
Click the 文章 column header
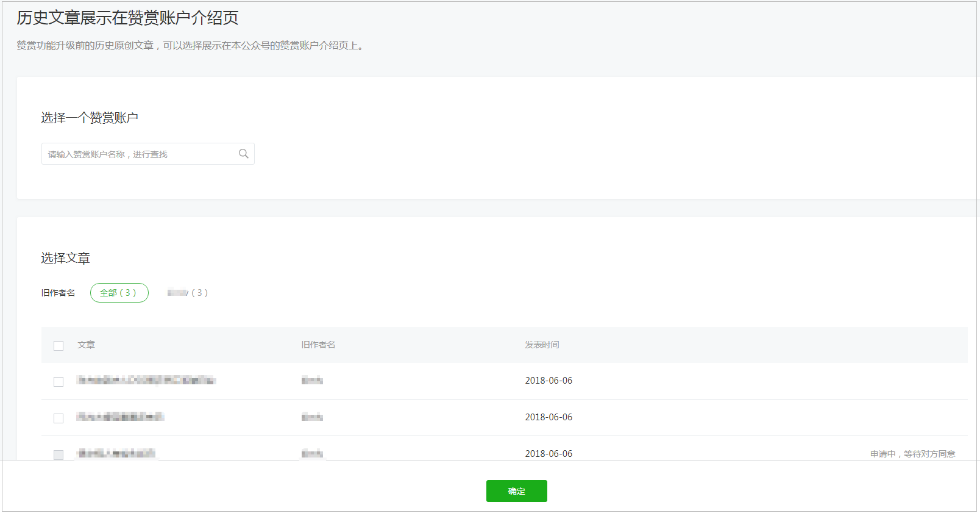click(86, 345)
